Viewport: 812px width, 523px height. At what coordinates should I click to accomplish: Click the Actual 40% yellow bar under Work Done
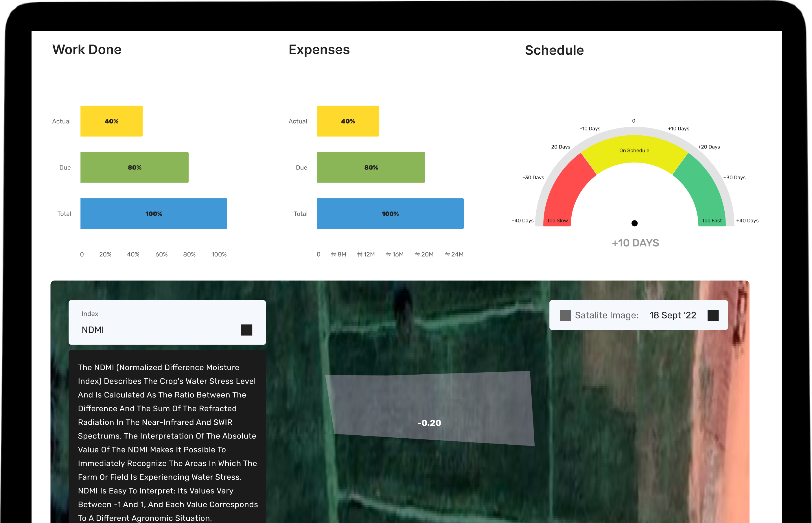[111, 121]
